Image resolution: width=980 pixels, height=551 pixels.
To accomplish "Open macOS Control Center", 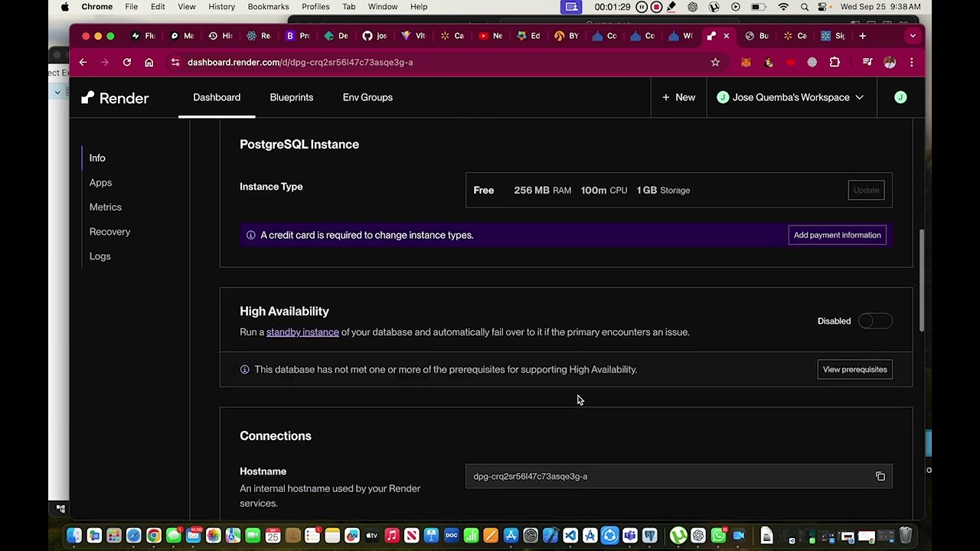I will [x=824, y=7].
